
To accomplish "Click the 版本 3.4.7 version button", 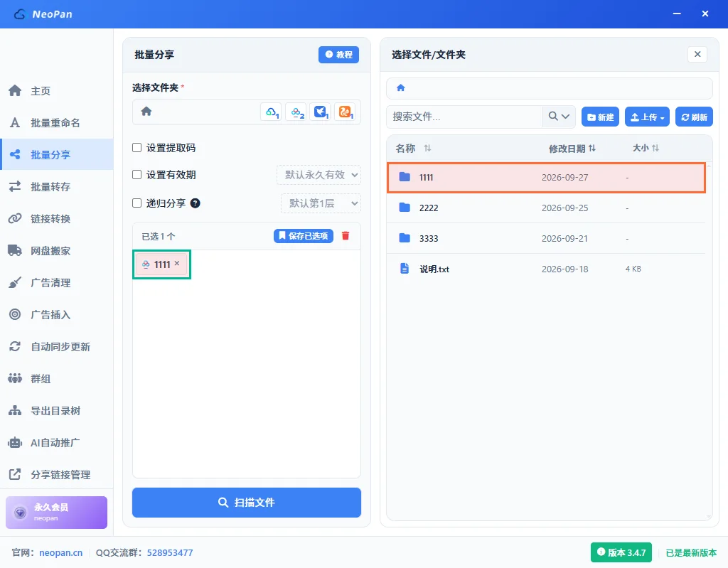I will 621,552.
